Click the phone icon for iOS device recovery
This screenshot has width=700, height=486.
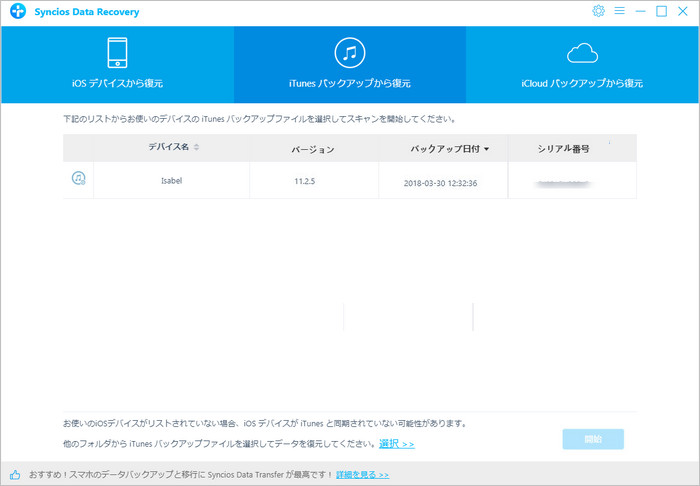coord(117,53)
